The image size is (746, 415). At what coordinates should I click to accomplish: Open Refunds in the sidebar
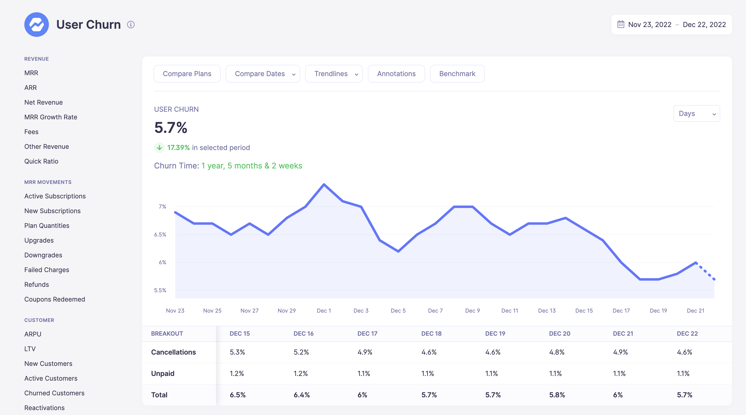(37, 285)
